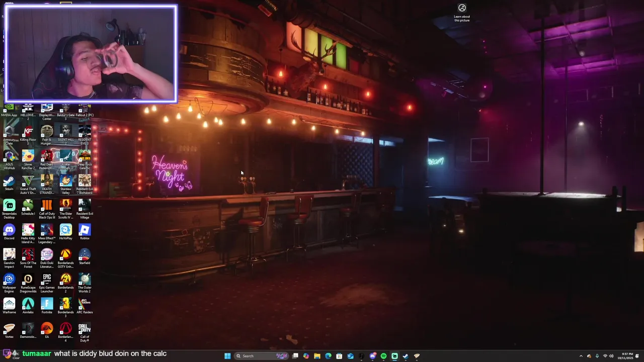Viewport: 644px width, 362px height.
Task: Open Microsoft Store from the taskbar
Action: (x=339, y=356)
